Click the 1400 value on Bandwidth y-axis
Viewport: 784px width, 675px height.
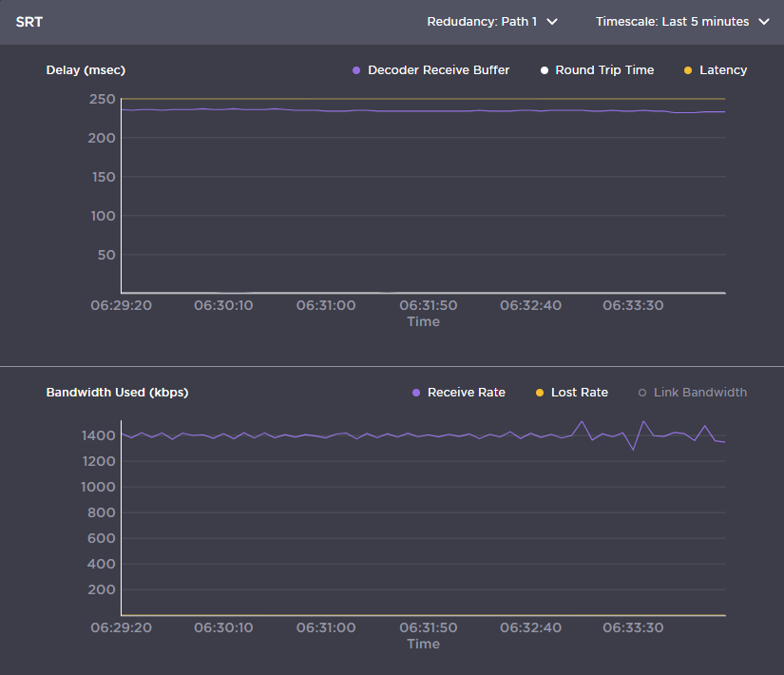pos(99,435)
